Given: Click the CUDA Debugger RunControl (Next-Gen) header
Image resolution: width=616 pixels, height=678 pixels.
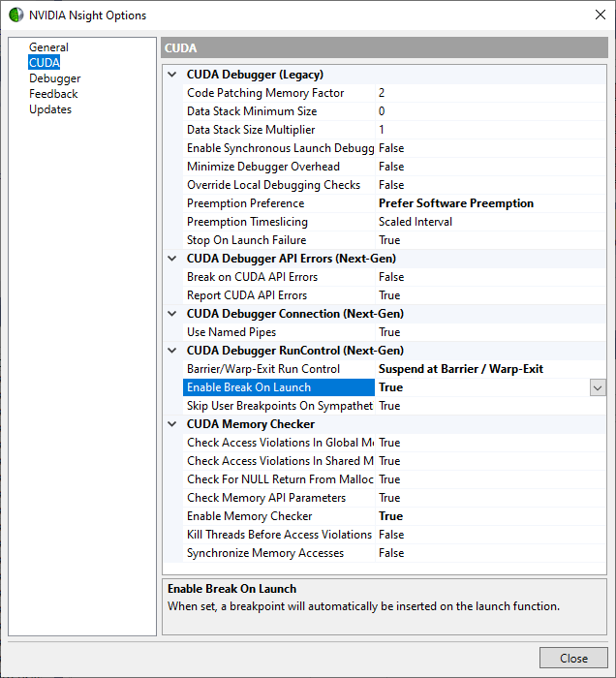Looking at the screenshot, I should click(x=295, y=351).
